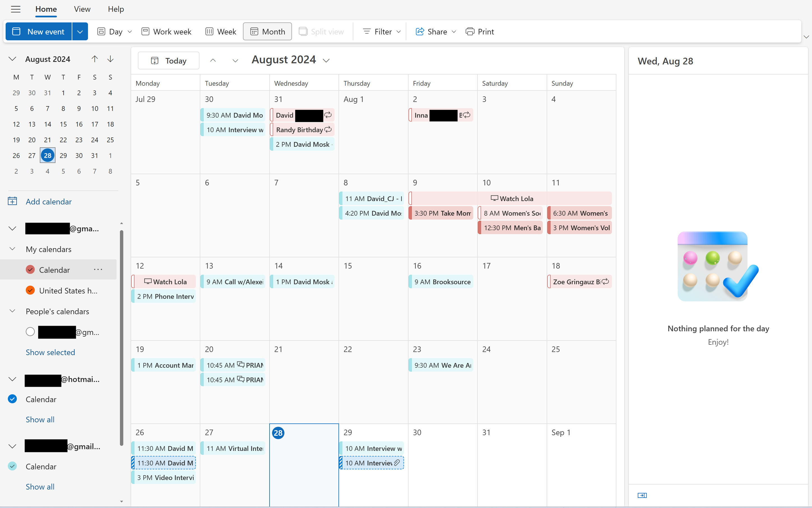The width and height of the screenshot is (812, 508).
Task: Open the August 2024 month picker
Action: pos(291,60)
